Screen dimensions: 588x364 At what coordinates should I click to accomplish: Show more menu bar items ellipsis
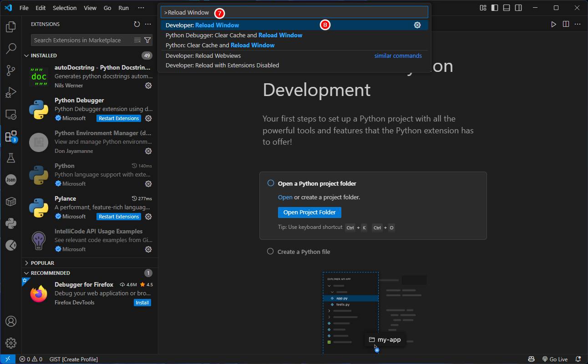[x=141, y=8]
